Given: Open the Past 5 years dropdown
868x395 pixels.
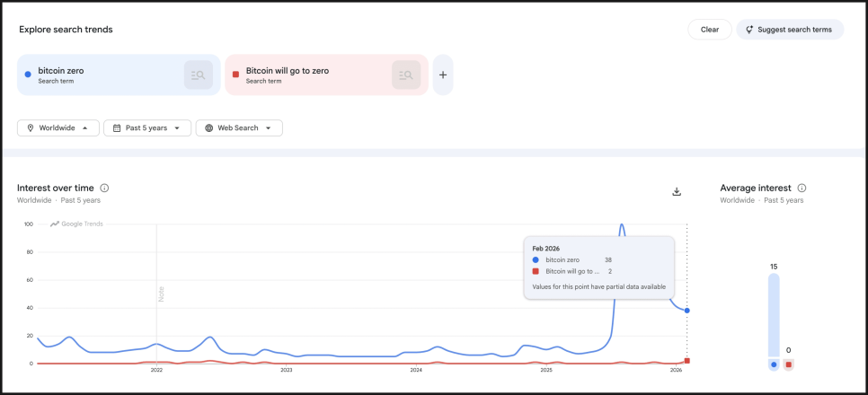Looking at the screenshot, I should [x=147, y=128].
